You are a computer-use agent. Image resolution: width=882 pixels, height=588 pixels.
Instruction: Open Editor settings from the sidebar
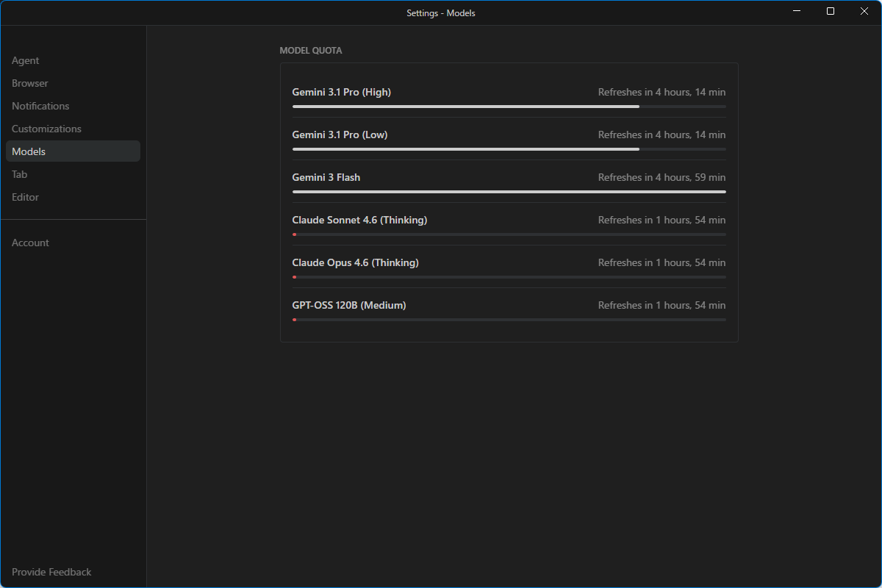[26, 197]
